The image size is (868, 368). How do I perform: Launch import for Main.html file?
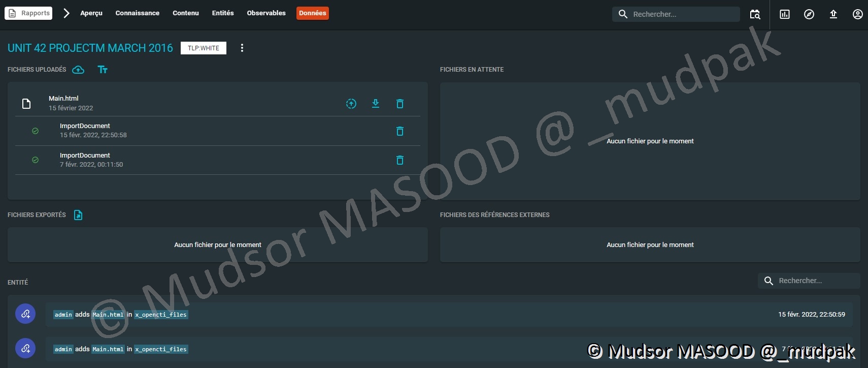click(x=351, y=104)
